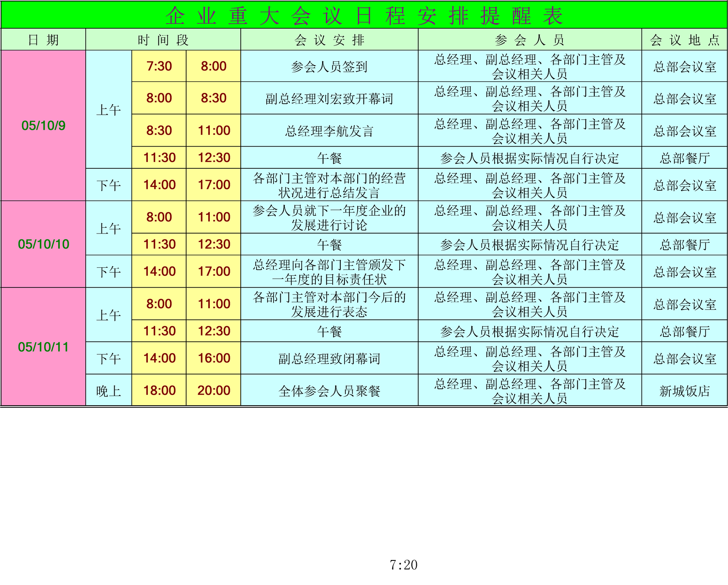Screen dimensions: 728x585
Task: Click the 参会人员 header cell
Action: pyautogui.click(x=530, y=40)
